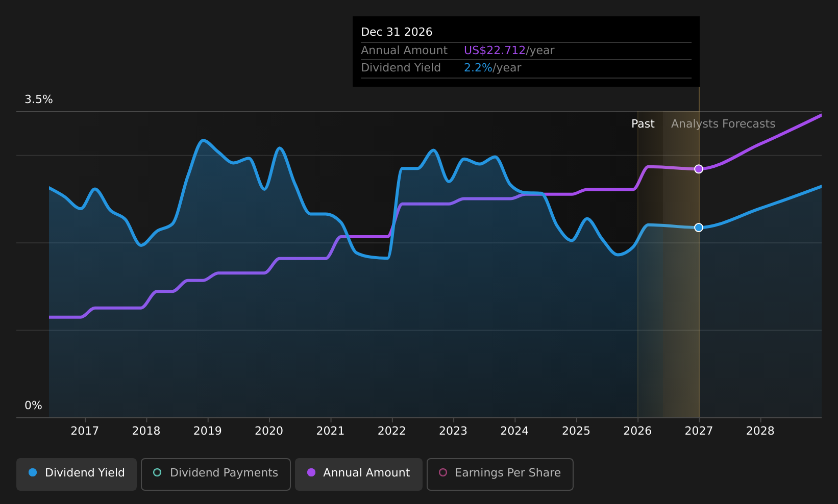Toggle the Dividend Yield legend series
This screenshot has width=838, height=504.
pos(77,474)
